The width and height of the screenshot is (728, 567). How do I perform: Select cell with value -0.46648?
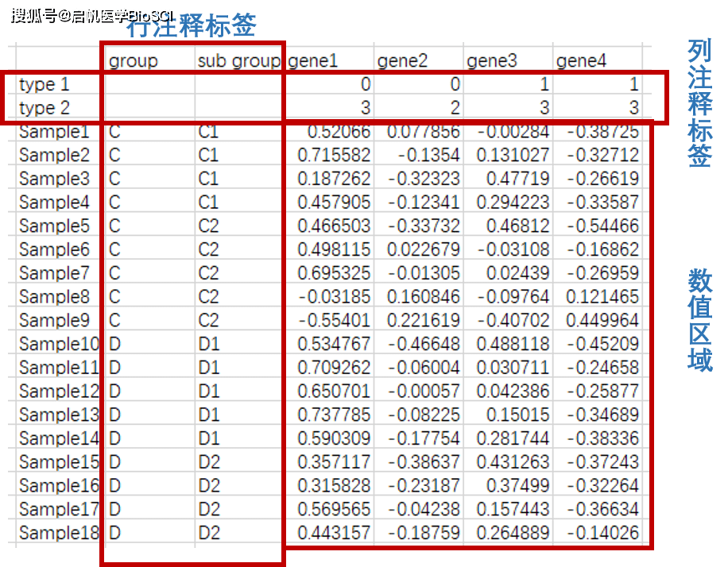point(424,345)
